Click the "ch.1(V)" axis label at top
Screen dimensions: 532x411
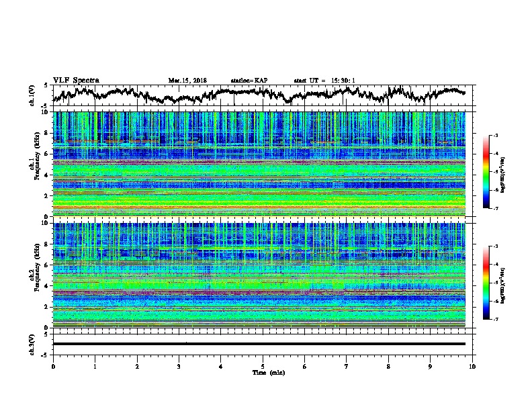(x=32, y=95)
